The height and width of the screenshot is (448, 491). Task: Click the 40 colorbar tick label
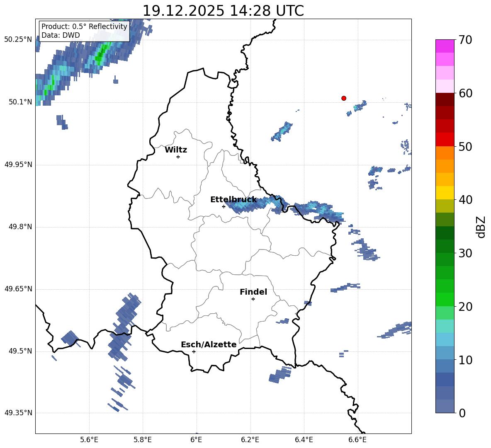click(x=465, y=200)
